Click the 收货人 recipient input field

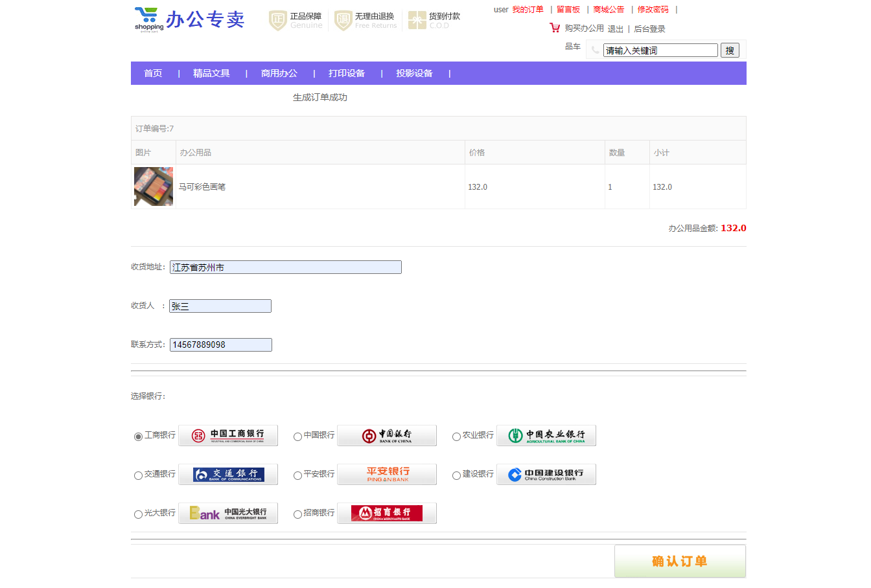[220, 306]
